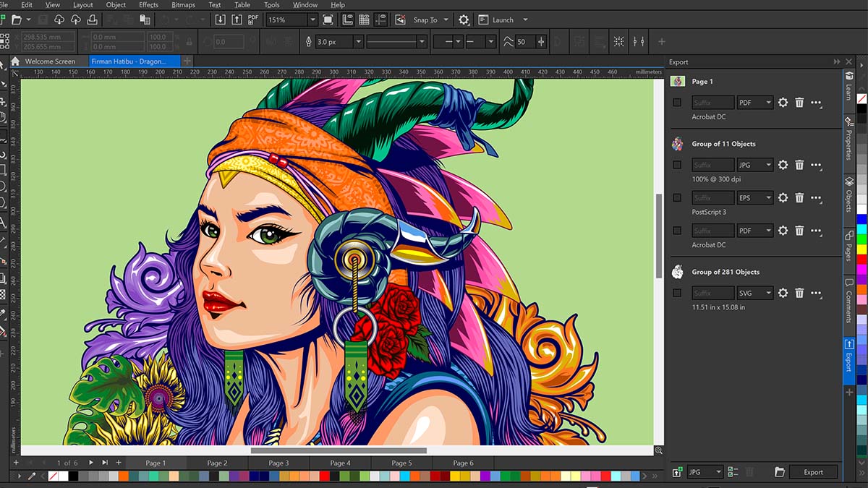Click the Export button
This screenshot has width=868, height=488.
point(813,472)
